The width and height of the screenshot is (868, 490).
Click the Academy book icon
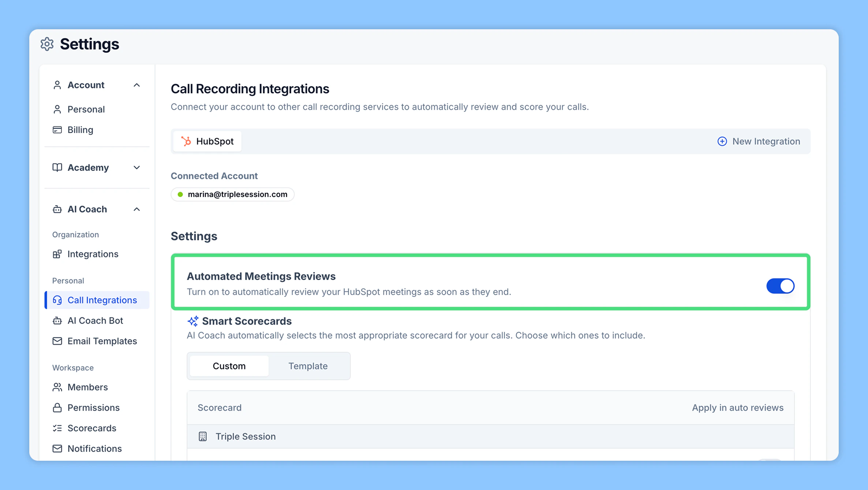(57, 167)
